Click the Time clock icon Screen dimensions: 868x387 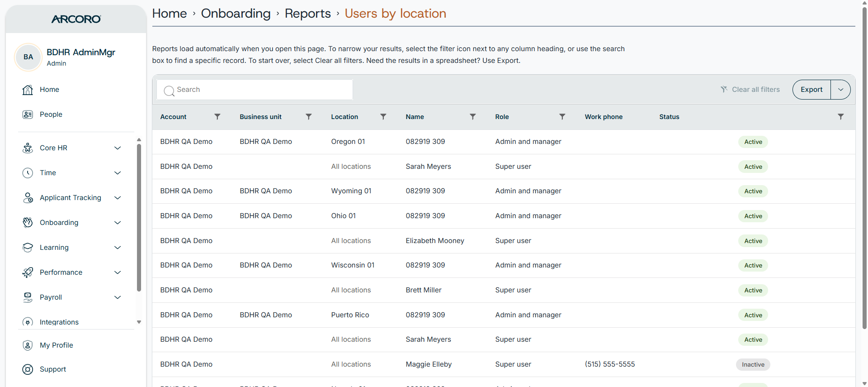28,173
